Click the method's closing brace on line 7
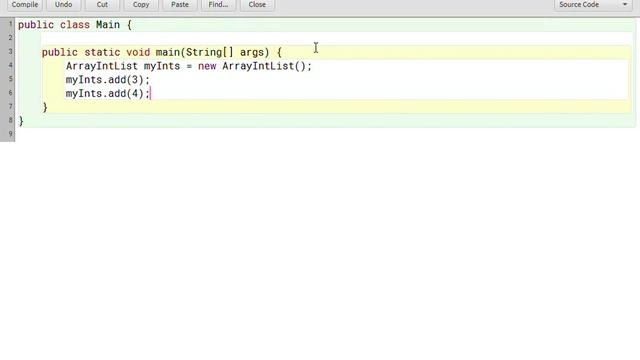Screen dimensions: 640x360 tap(45, 107)
